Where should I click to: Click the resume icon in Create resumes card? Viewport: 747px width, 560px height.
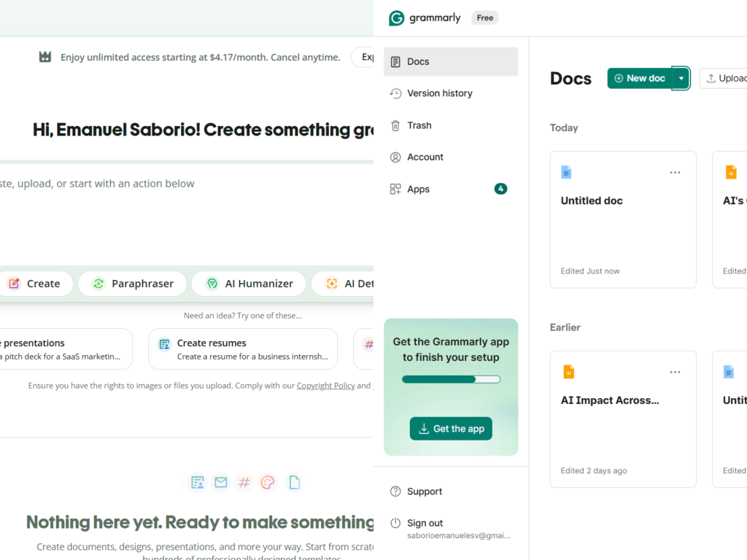pos(164,344)
